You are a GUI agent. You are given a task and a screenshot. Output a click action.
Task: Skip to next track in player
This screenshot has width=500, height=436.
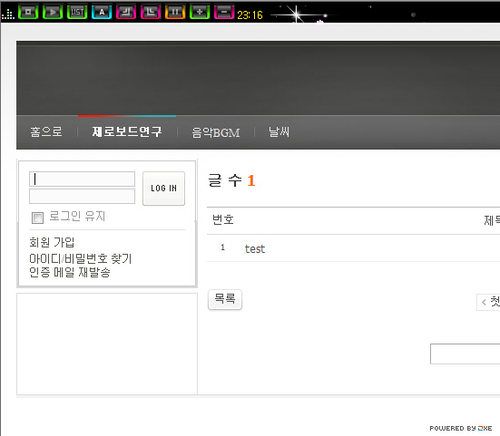tap(151, 13)
